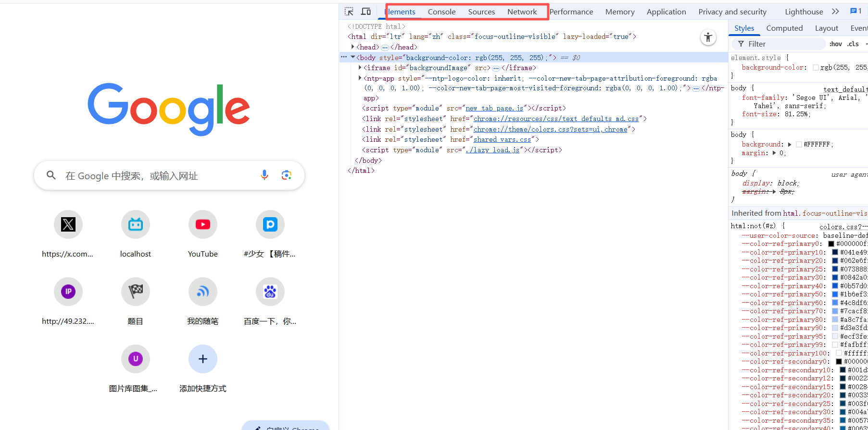Switch to the Sources tab
868x430 pixels.
point(481,12)
